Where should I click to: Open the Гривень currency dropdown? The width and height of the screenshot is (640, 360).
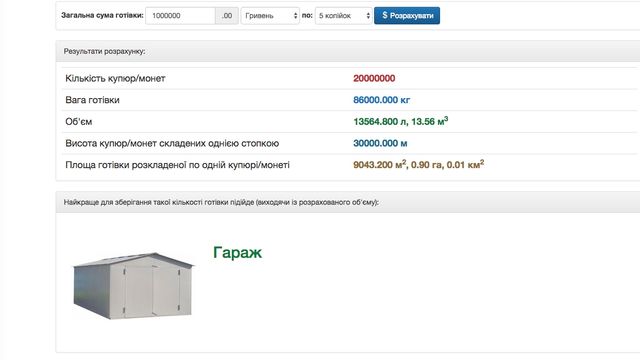pyautogui.click(x=270, y=16)
